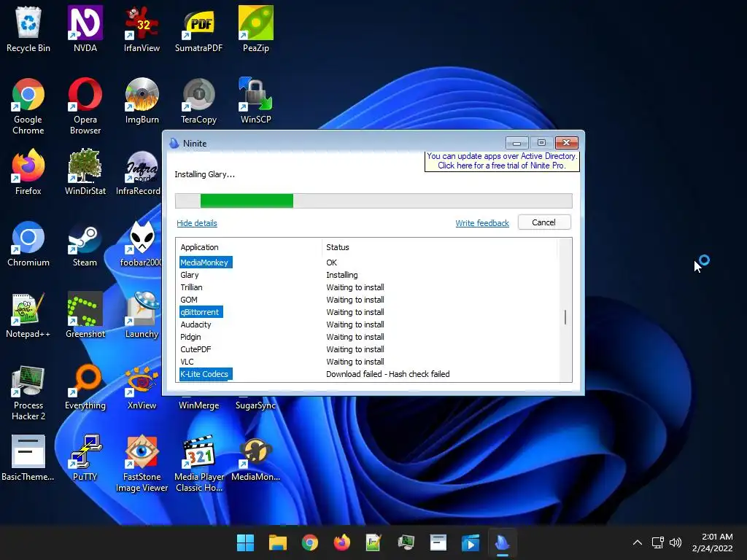This screenshot has width=747, height=560.
Task: Launch Greenshot from the desktop
Action: (x=85, y=315)
